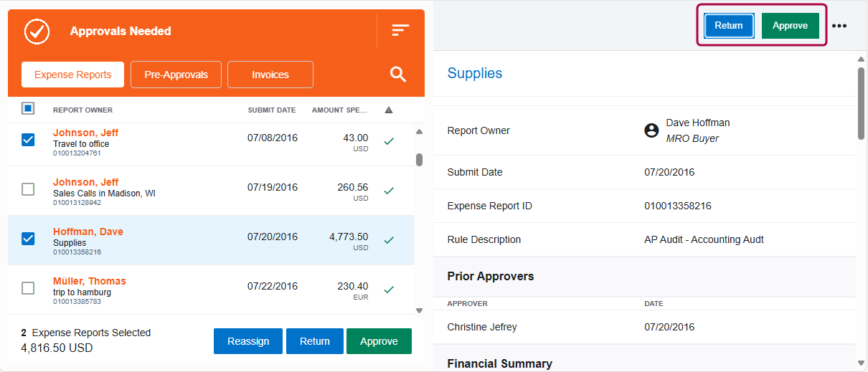868x372 pixels.
Task: Click the green checkmark on the 43.00 USD row
Action: pyautogui.click(x=389, y=142)
